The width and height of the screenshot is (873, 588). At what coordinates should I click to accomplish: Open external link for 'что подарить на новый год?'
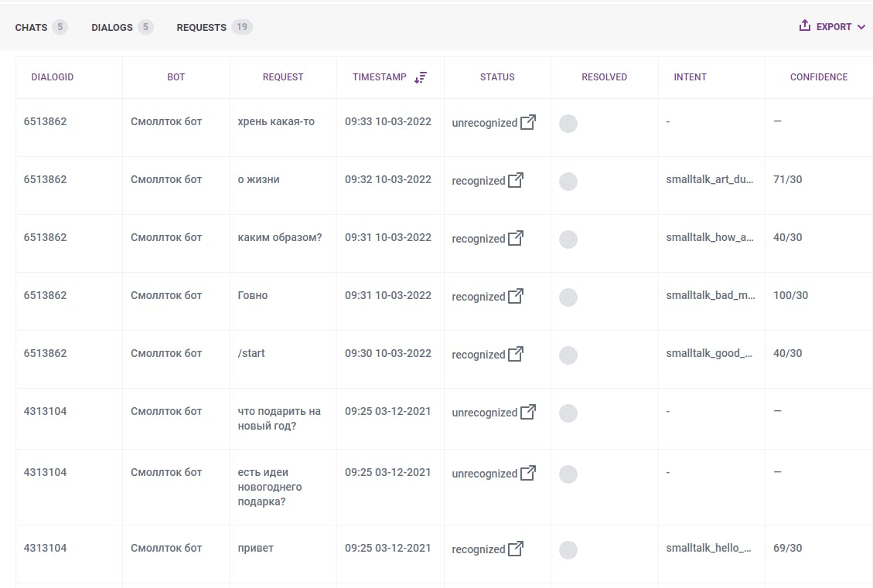click(x=528, y=412)
